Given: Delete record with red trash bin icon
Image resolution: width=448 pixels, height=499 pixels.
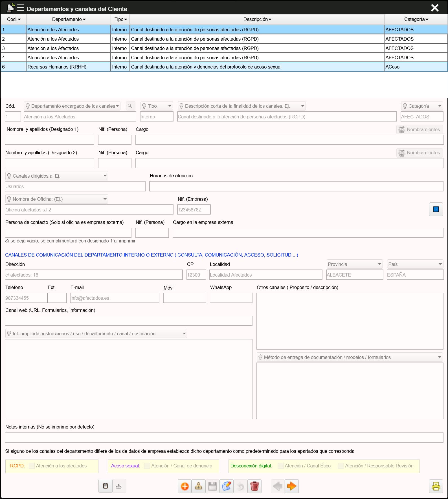Looking at the screenshot, I should tap(254, 486).
